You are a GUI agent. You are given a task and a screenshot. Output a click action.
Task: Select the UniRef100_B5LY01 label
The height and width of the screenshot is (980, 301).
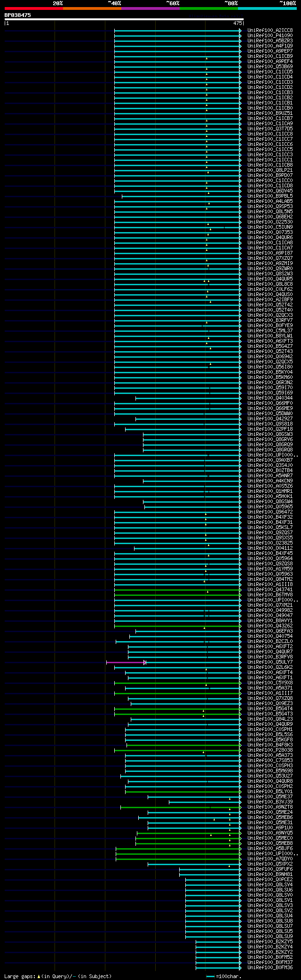pyautogui.click(x=270, y=792)
